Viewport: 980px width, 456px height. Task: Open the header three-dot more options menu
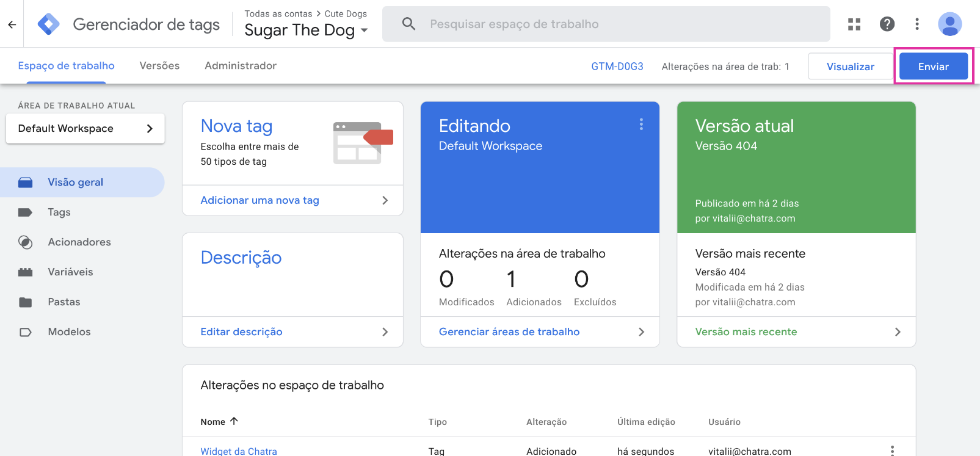(x=917, y=24)
